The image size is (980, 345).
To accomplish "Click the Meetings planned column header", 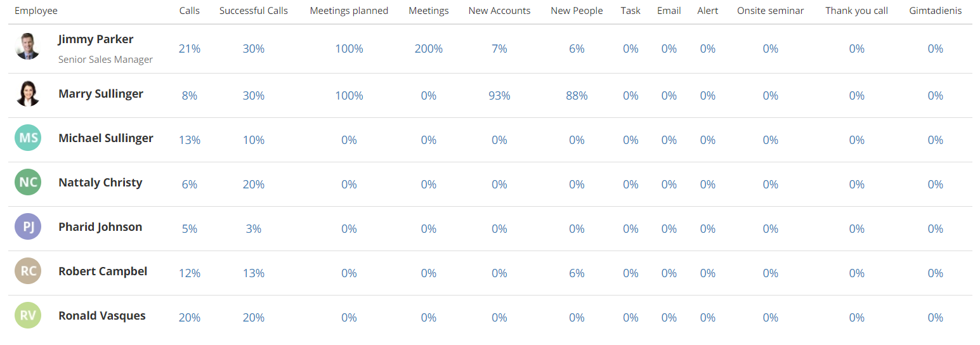I will tap(349, 11).
